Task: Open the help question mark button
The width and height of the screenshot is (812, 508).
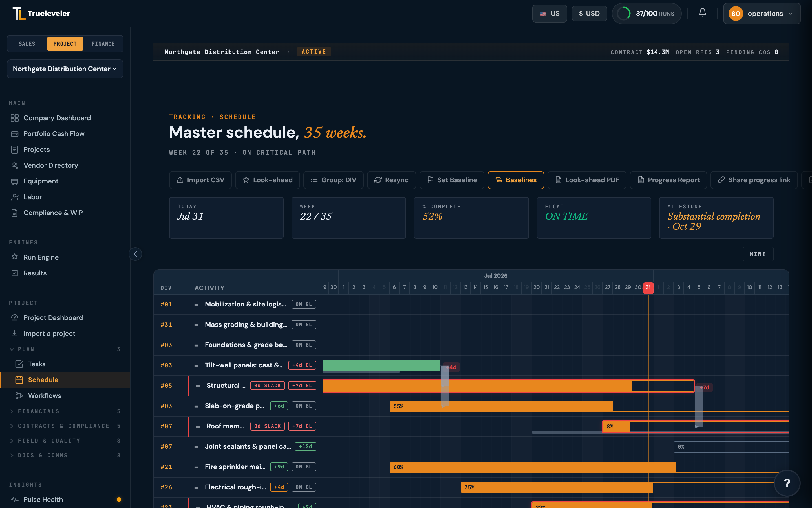Action: point(787,483)
